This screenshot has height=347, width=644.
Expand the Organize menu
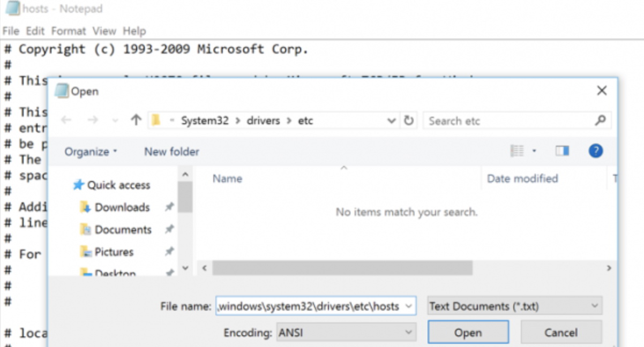pos(91,152)
